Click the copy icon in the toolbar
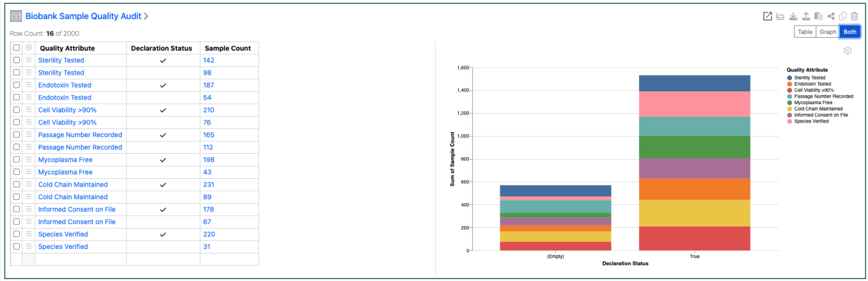Screen dimensions: 868x281 point(843,17)
